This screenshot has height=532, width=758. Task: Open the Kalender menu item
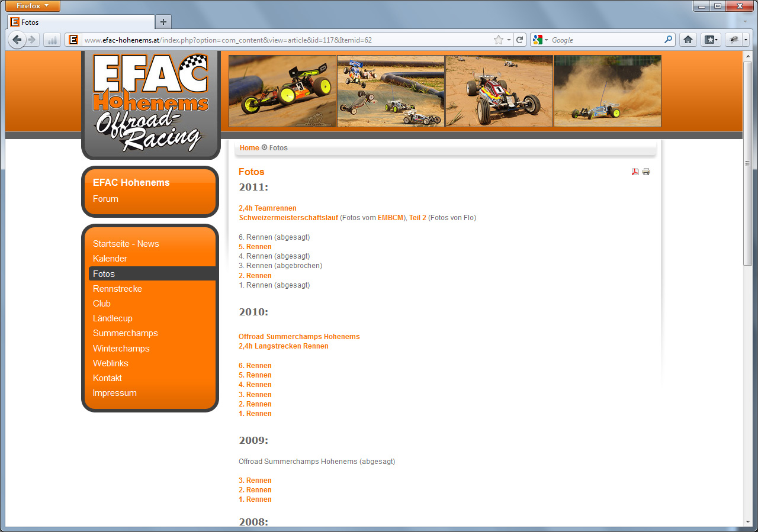(110, 259)
